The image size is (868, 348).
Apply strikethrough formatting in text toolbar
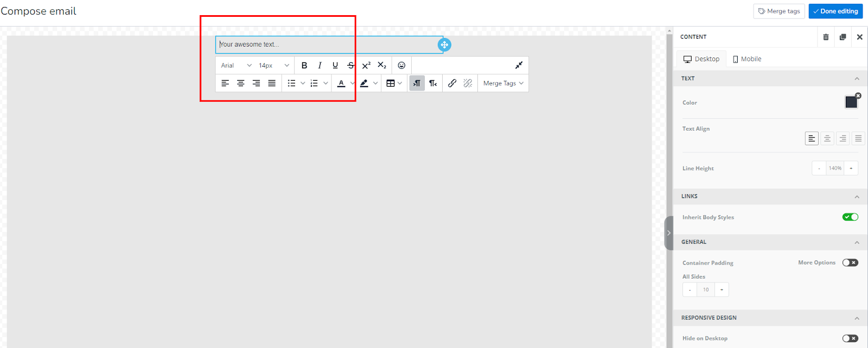pos(351,66)
